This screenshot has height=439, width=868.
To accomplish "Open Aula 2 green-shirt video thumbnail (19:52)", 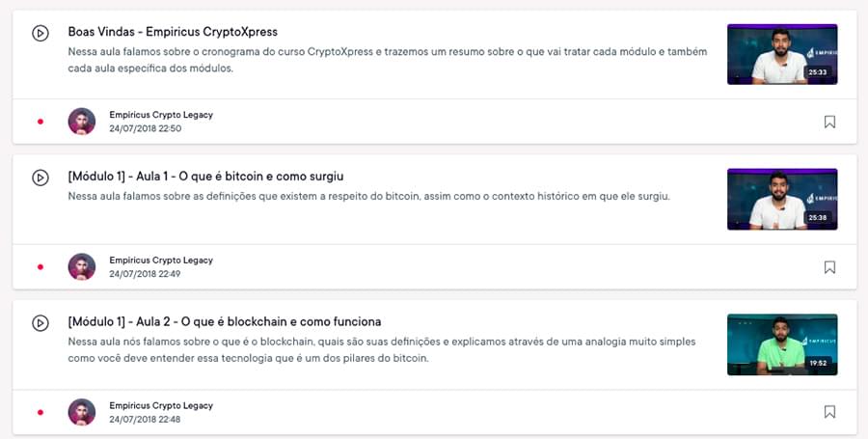I will point(781,344).
